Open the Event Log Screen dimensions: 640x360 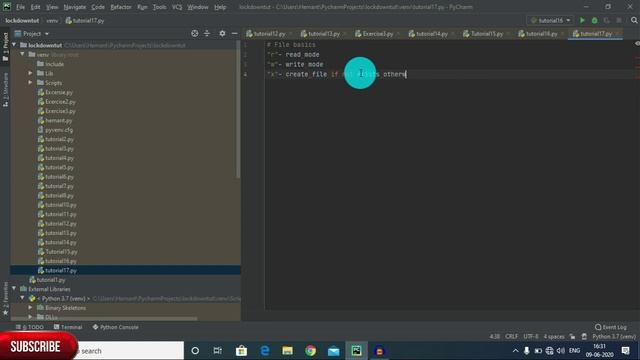pos(611,327)
